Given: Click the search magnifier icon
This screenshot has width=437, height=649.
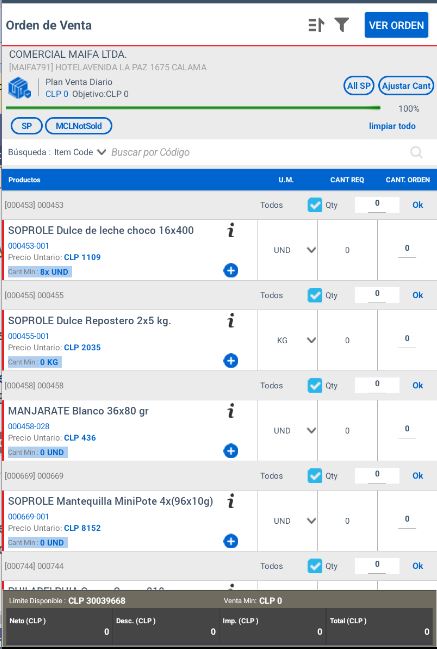Looking at the screenshot, I should point(416,153).
